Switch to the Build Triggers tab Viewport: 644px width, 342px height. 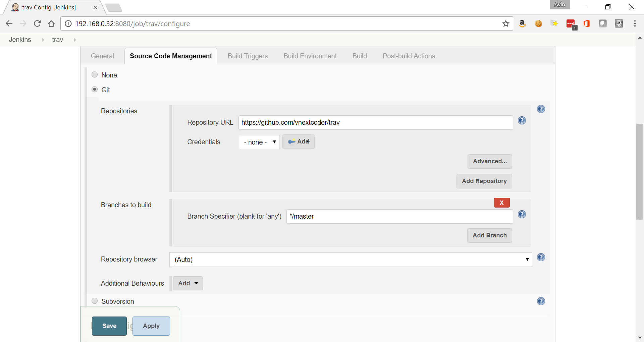(x=248, y=56)
